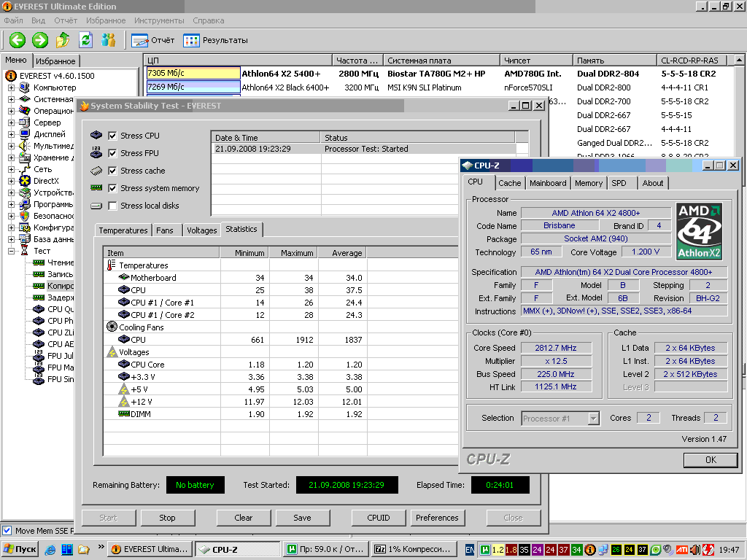Screen dimensions: 747x560
Task: Uncheck Stress system memory checkbox
Action: [x=112, y=188]
